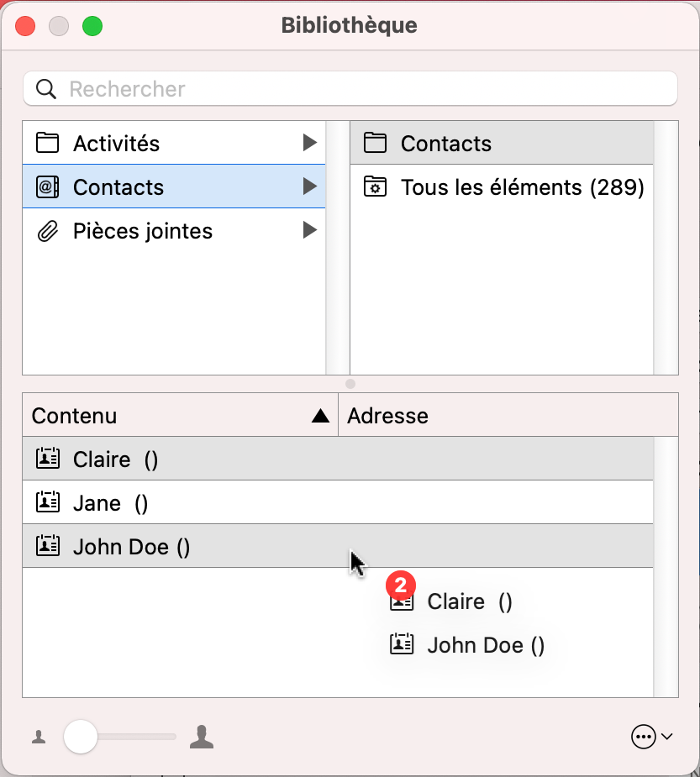Click the Tous les éléments smart folder icon
Viewport: 700px width, 777px height.
click(375, 186)
